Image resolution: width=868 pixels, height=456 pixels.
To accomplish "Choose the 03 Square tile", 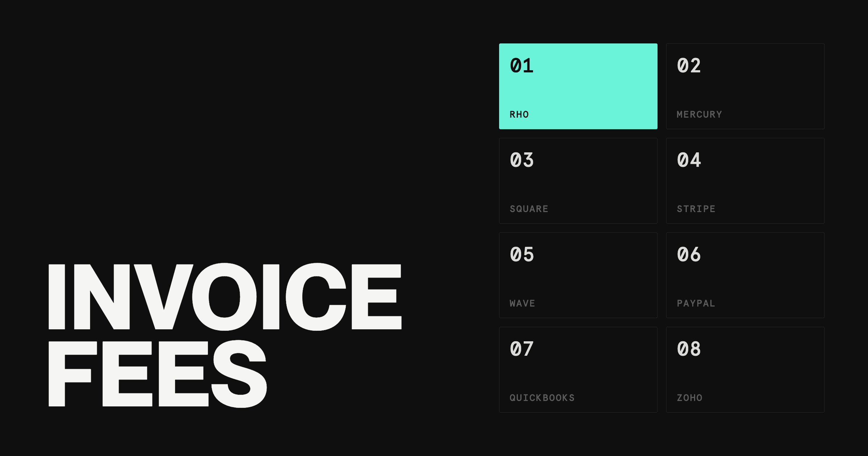I will pos(578,181).
